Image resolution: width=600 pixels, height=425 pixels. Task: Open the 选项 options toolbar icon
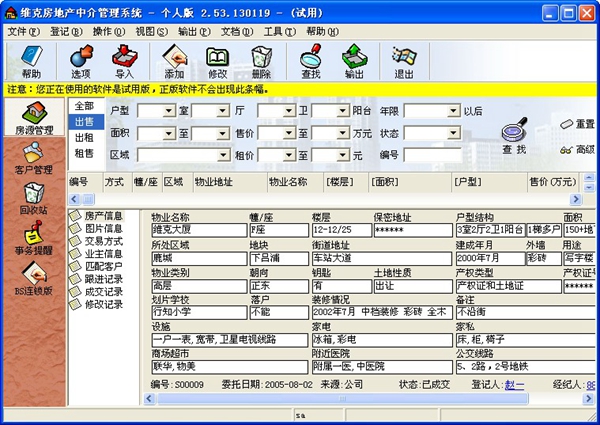pos(81,62)
